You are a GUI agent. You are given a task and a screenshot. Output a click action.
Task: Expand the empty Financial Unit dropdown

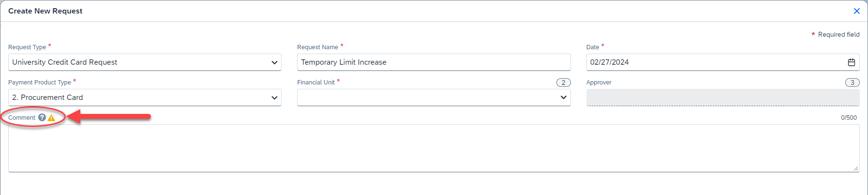(x=563, y=97)
